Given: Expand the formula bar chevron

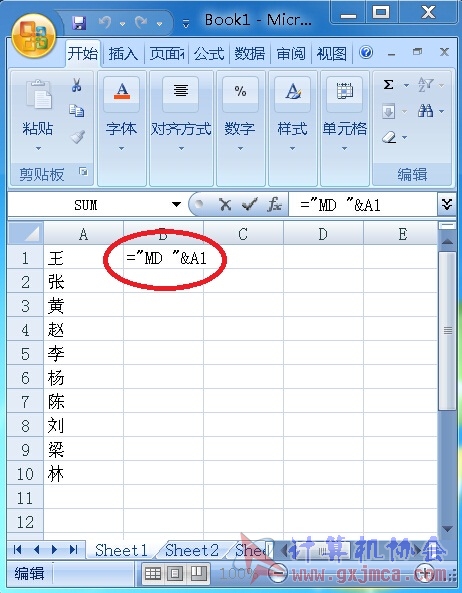Looking at the screenshot, I should tap(446, 205).
